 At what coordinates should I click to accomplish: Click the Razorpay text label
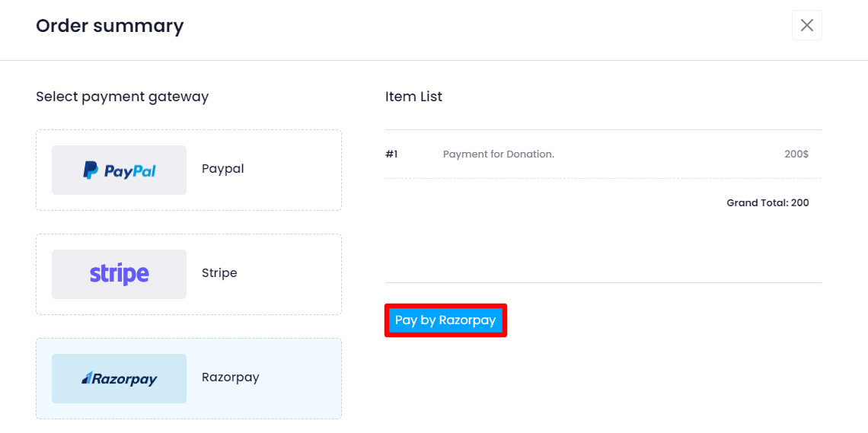[230, 377]
